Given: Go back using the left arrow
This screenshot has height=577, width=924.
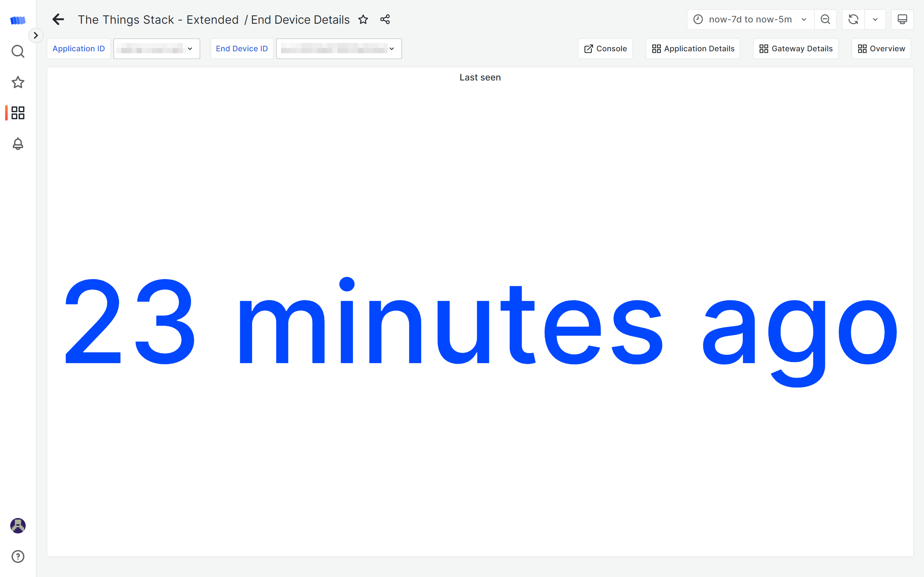Looking at the screenshot, I should (x=58, y=20).
